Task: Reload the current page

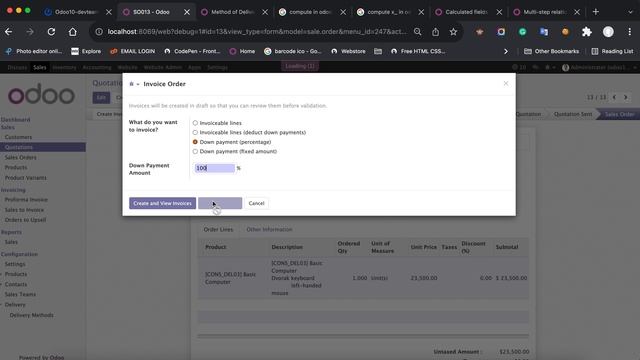Action: (51, 31)
